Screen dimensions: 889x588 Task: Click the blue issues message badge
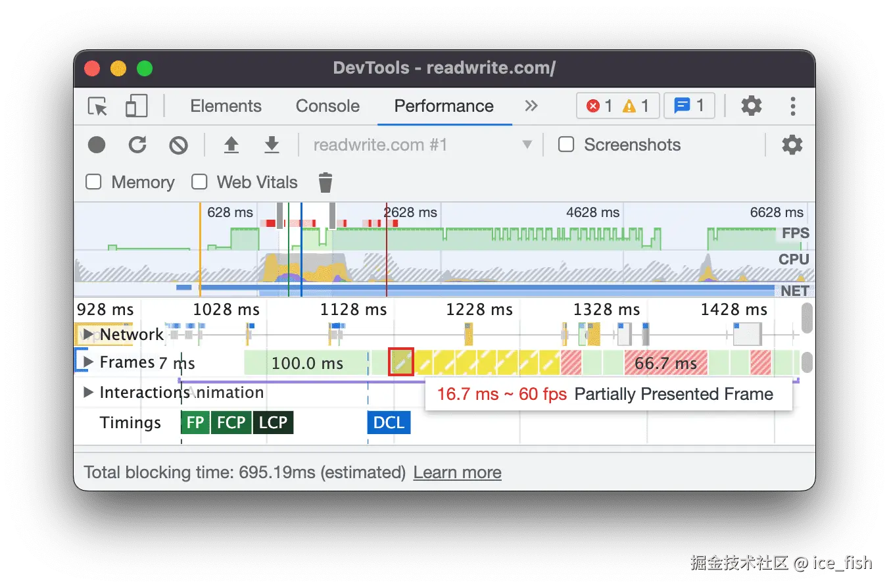[689, 106]
